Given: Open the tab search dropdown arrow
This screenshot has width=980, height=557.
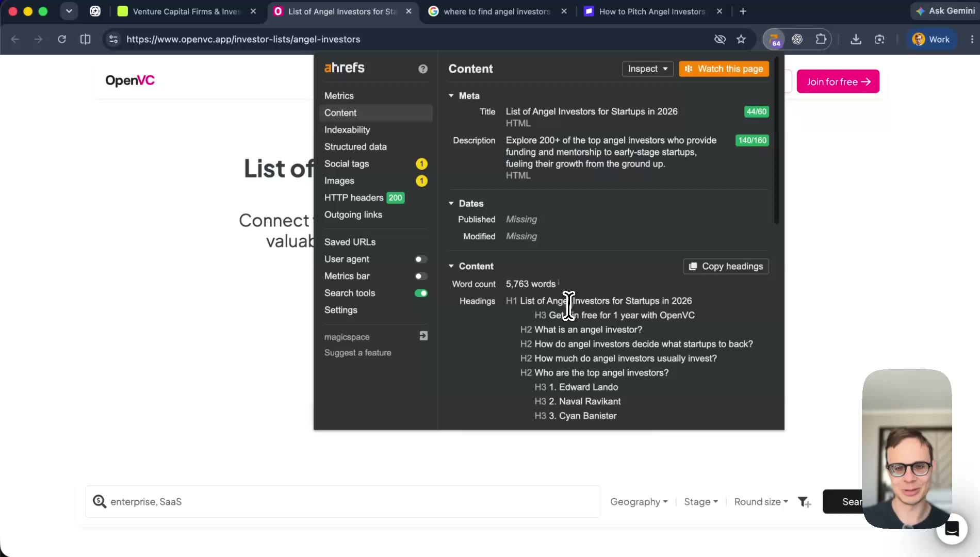Looking at the screenshot, I should pos(69,11).
